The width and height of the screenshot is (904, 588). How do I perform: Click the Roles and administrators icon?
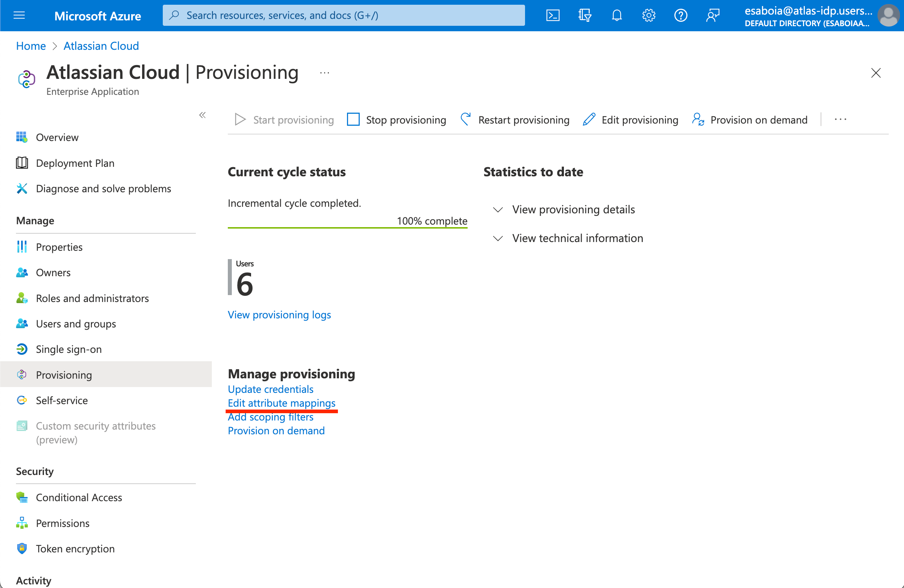point(22,298)
